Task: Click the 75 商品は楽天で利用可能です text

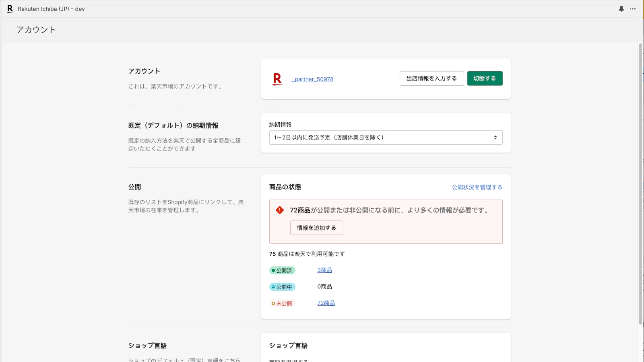Action: point(307,254)
